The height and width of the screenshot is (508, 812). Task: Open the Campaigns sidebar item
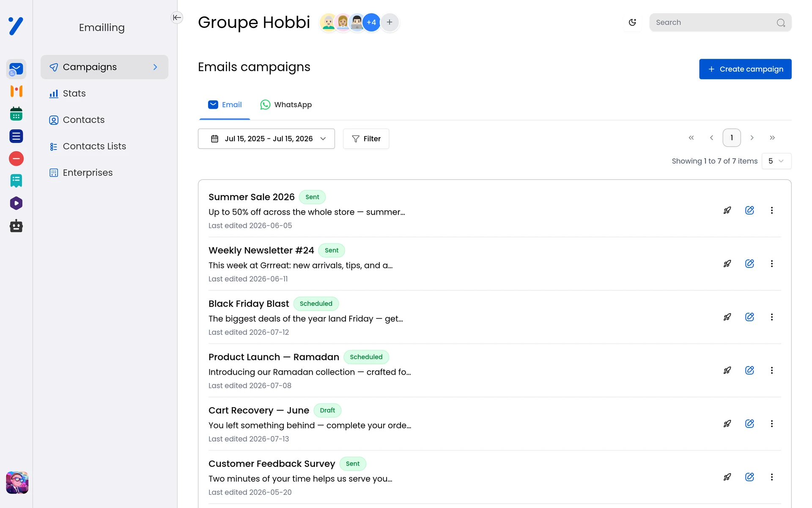pyautogui.click(x=104, y=67)
